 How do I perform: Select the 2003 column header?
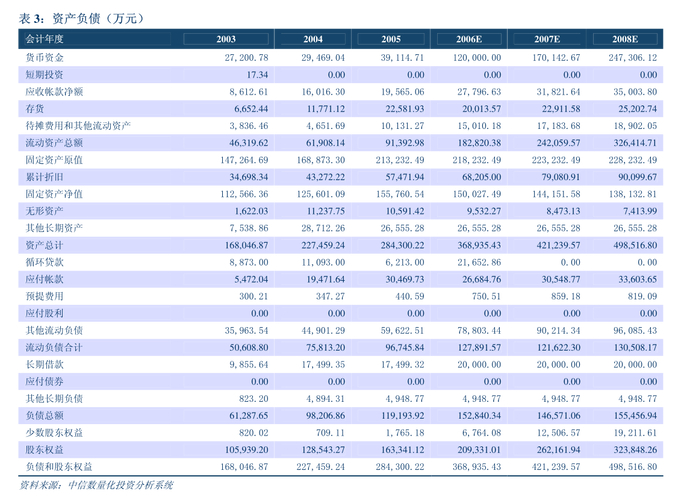[x=226, y=39]
